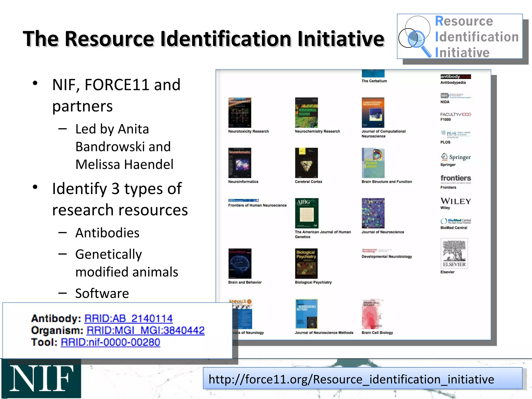This screenshot has width=532, height=399.
Task: Open the force11.org Resource_identification_initiative URL
Action: (351, 379)
